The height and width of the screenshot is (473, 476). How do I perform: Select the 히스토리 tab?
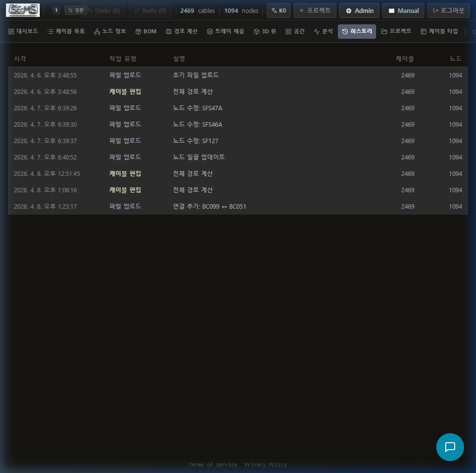coord(357,31)
